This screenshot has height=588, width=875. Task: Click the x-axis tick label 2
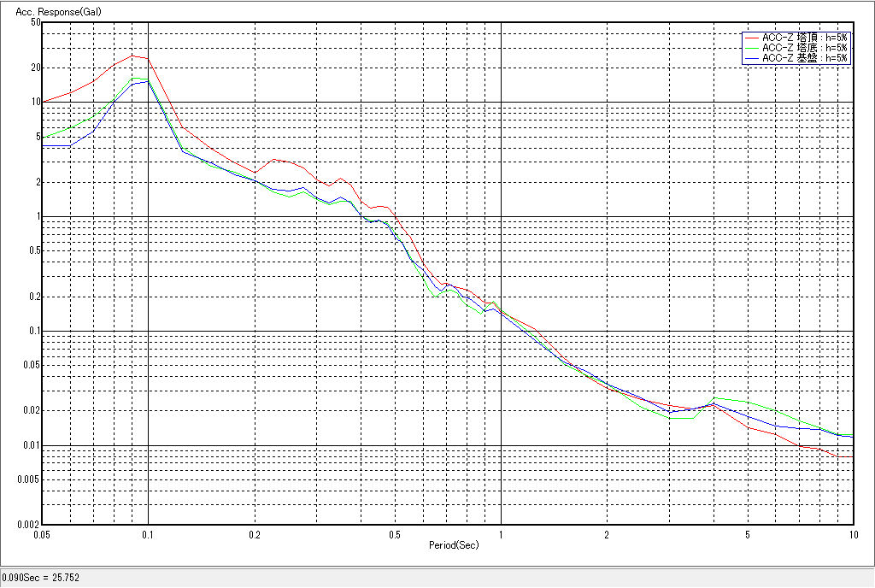click(607, 534)
